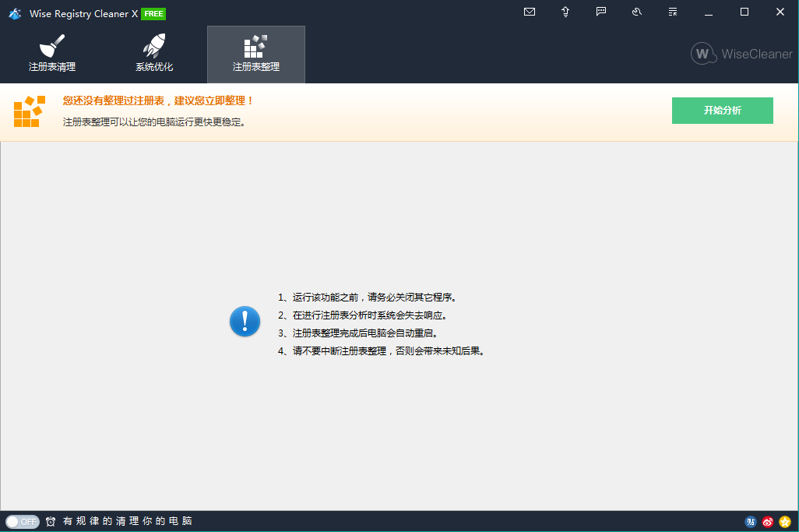Image resolution: width=799 pixels, height=532 pixels.
Task: Click the yellow star favorite icon
Action: pyautogui.click(x=785, y=522)
